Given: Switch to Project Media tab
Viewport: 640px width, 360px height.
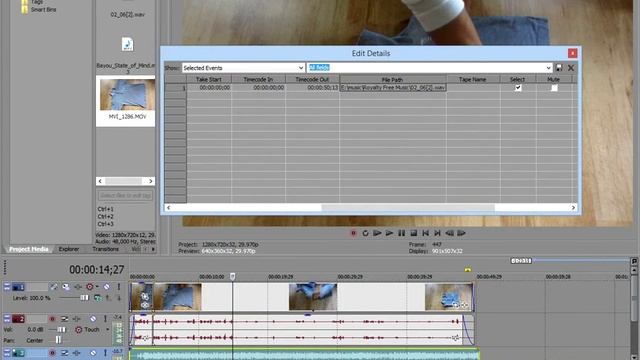Looking at the screenshot, I should (x=29, y=249).
